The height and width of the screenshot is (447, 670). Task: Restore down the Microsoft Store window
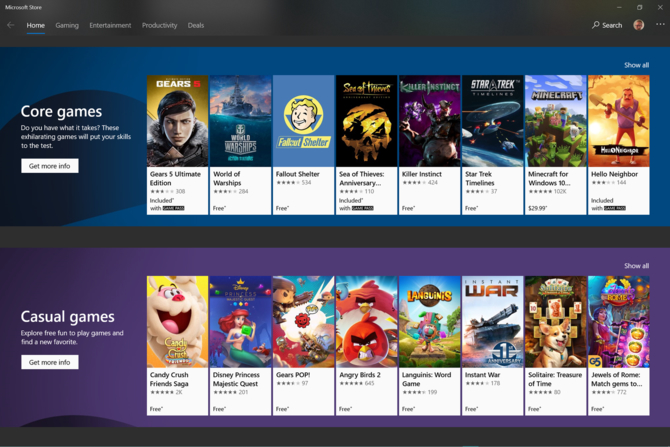point(640,7)
